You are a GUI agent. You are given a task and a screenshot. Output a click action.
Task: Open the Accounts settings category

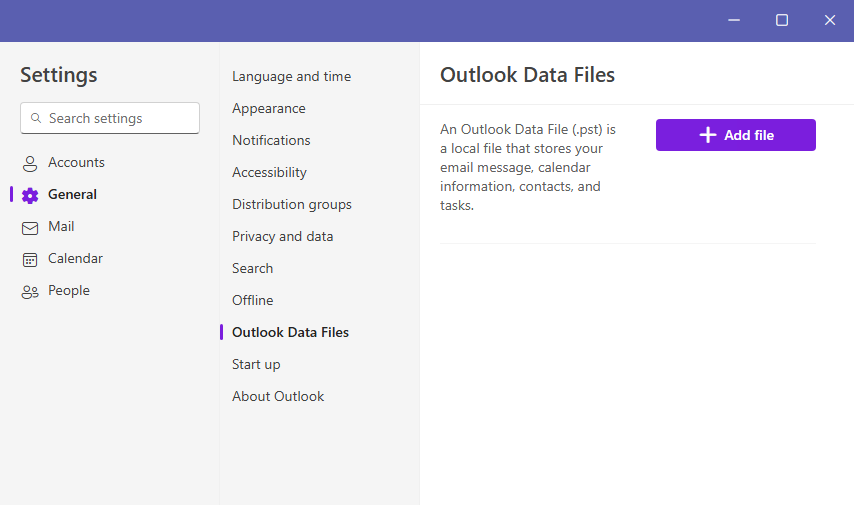76,162
